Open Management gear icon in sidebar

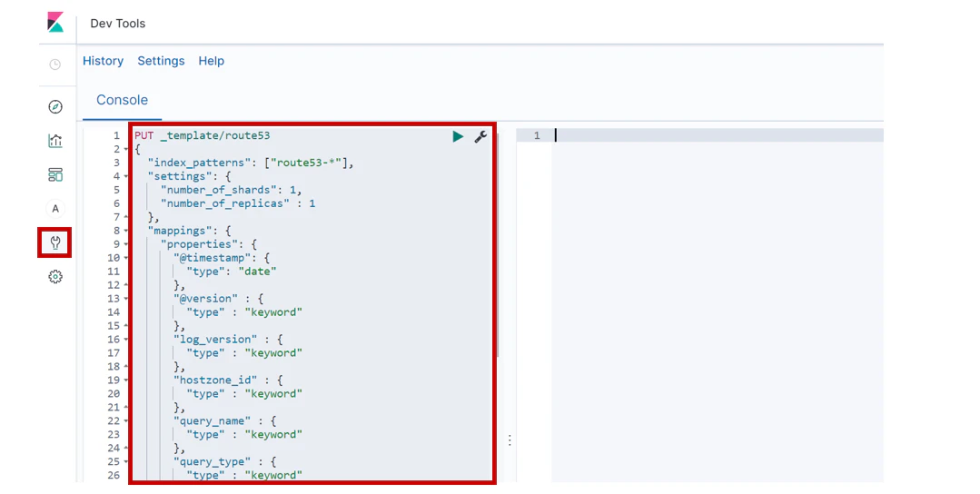tap(55, 277)
